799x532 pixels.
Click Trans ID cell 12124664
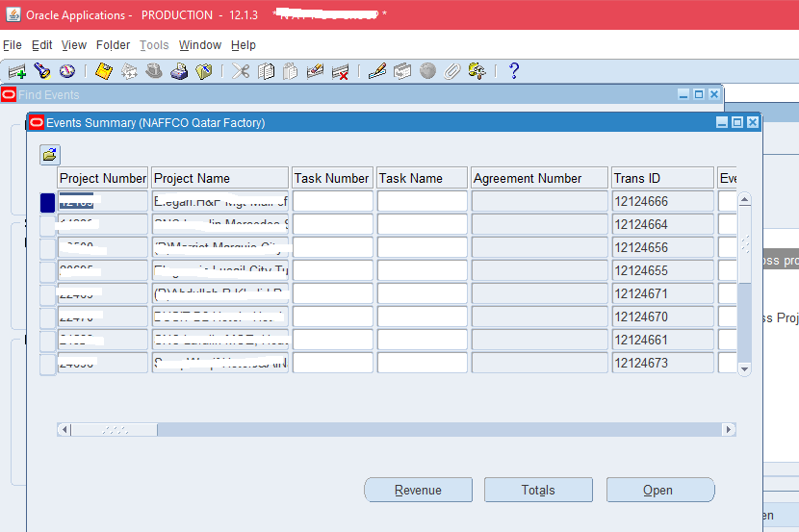(662, 224)
